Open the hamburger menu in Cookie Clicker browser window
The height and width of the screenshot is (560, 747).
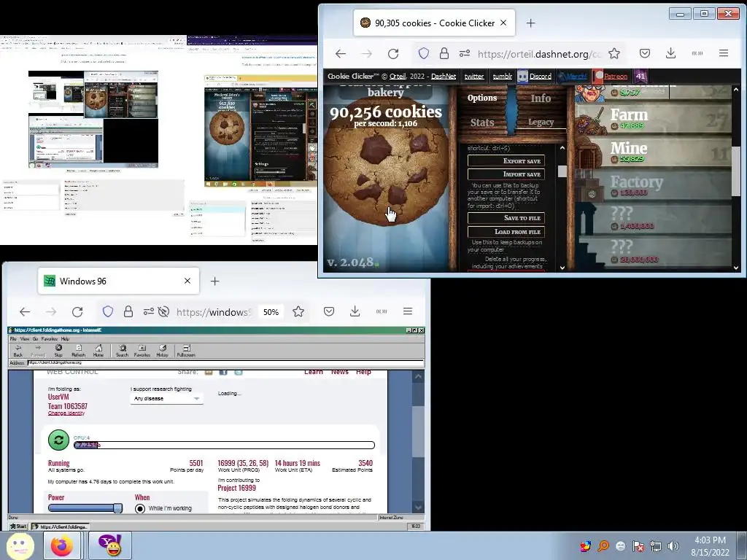724,53
